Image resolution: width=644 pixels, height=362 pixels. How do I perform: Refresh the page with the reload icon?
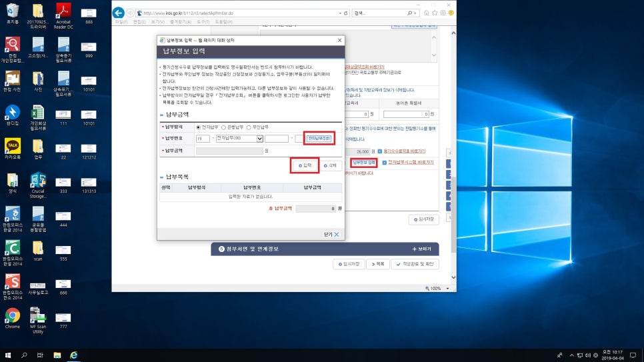346,13
